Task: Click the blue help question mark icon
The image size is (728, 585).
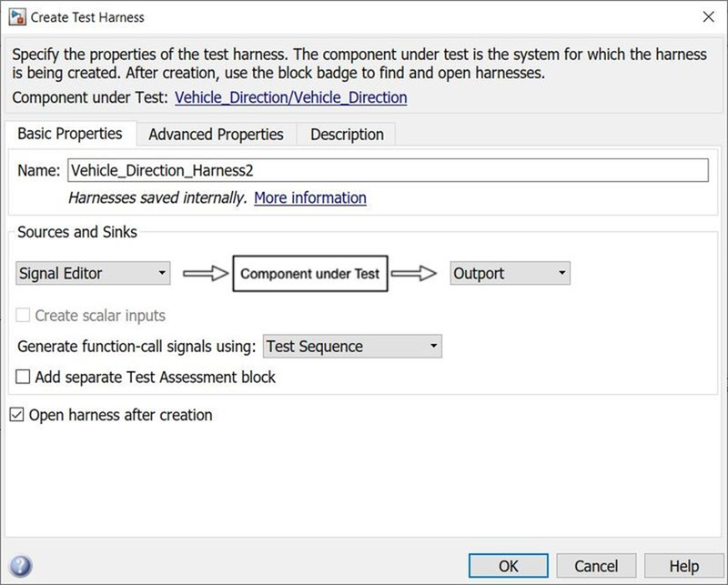Action: point(21,566)
